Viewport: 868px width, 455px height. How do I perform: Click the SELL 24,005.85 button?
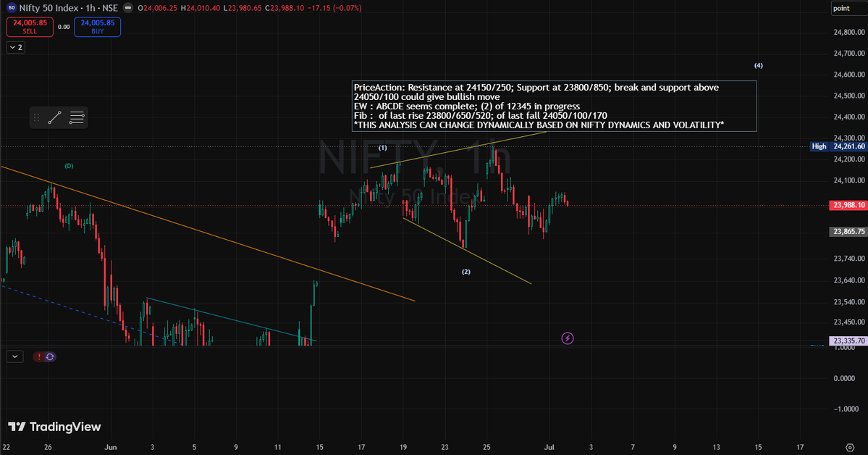(x=30, y=27)
